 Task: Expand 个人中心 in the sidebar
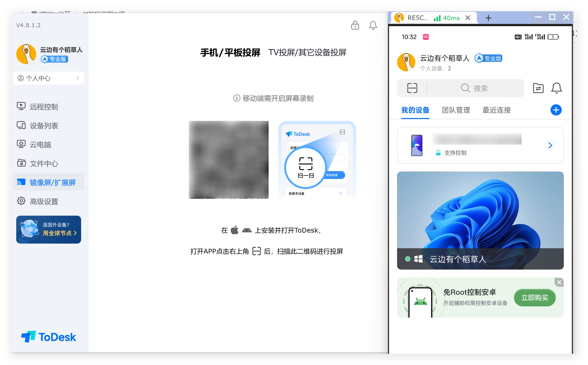click(49, 78)
